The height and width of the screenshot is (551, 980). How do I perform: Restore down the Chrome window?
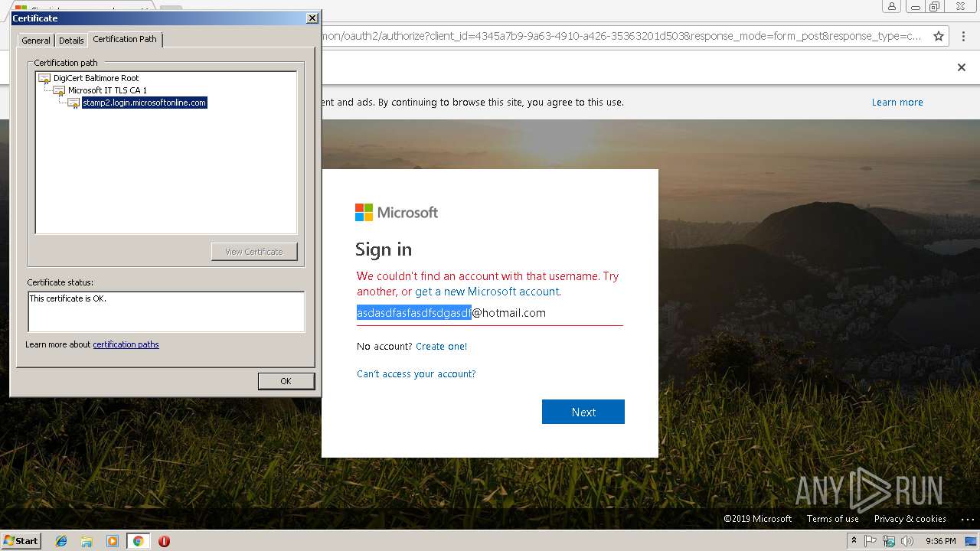[934, 7]
